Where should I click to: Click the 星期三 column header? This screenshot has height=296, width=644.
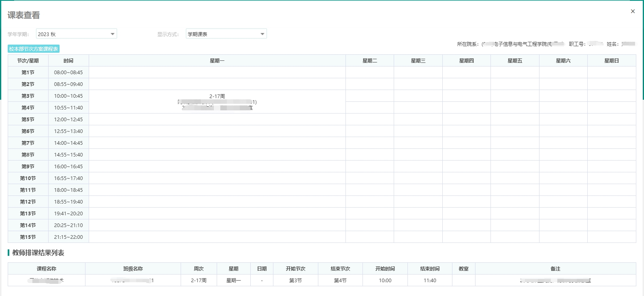point(418,60)
